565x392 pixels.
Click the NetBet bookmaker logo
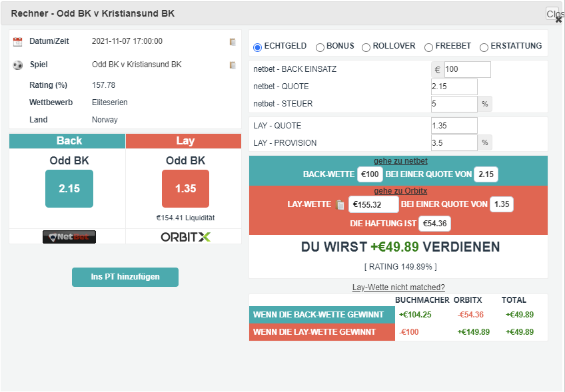[69, 237]
